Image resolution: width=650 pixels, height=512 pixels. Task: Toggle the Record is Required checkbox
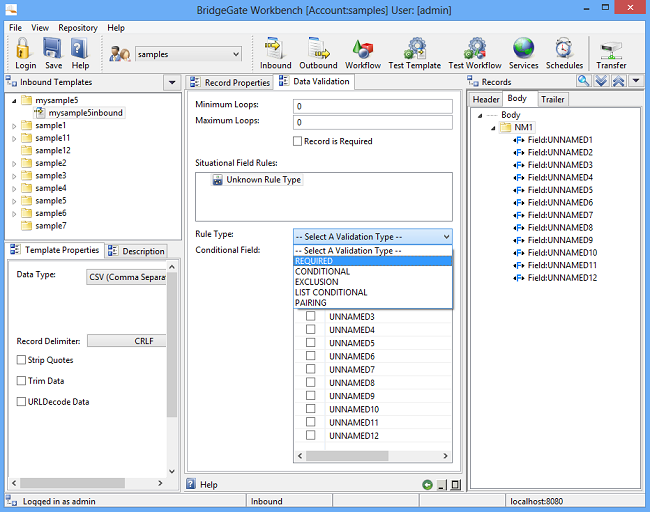(297, 141)
